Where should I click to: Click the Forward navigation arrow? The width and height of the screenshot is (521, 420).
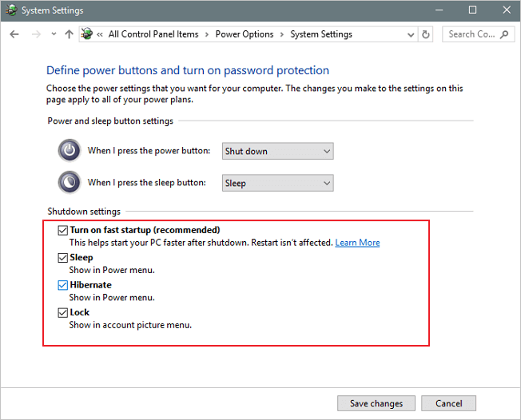(x=35, y=34)
